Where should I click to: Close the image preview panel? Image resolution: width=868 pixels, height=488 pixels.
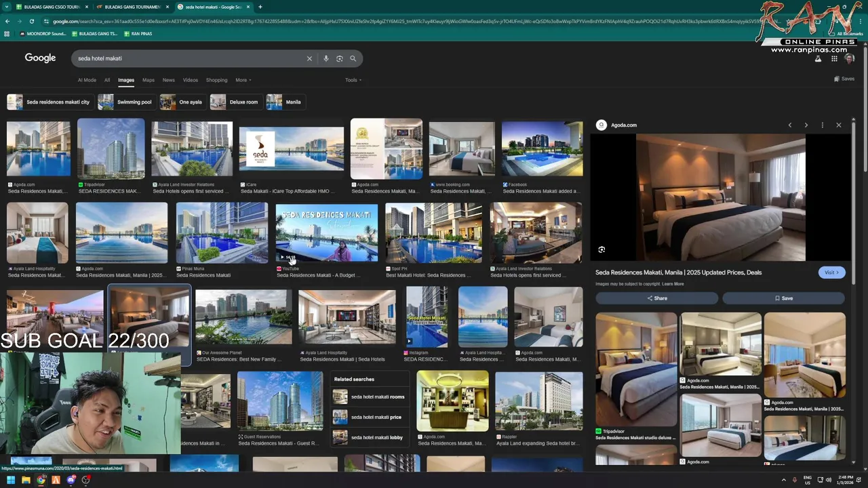(x=839, y=125)
